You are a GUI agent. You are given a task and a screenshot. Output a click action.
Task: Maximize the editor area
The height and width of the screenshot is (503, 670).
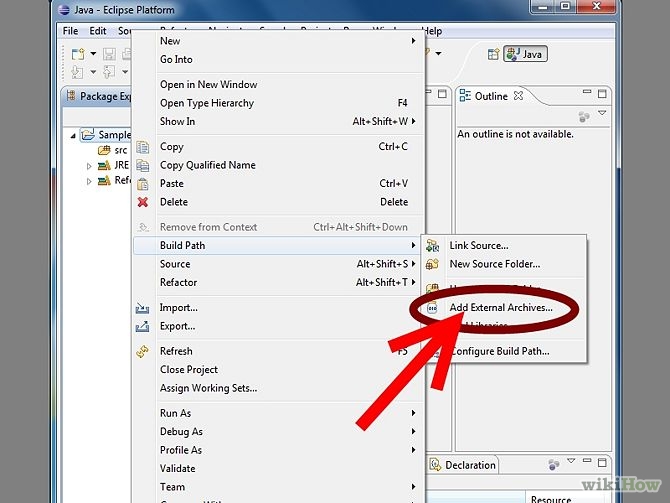442,94
